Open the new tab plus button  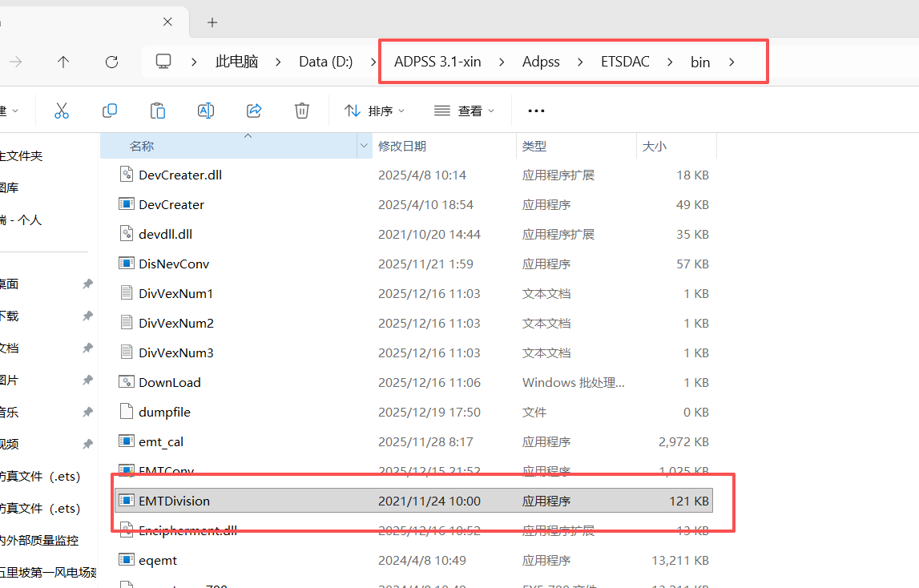(212, 22)
